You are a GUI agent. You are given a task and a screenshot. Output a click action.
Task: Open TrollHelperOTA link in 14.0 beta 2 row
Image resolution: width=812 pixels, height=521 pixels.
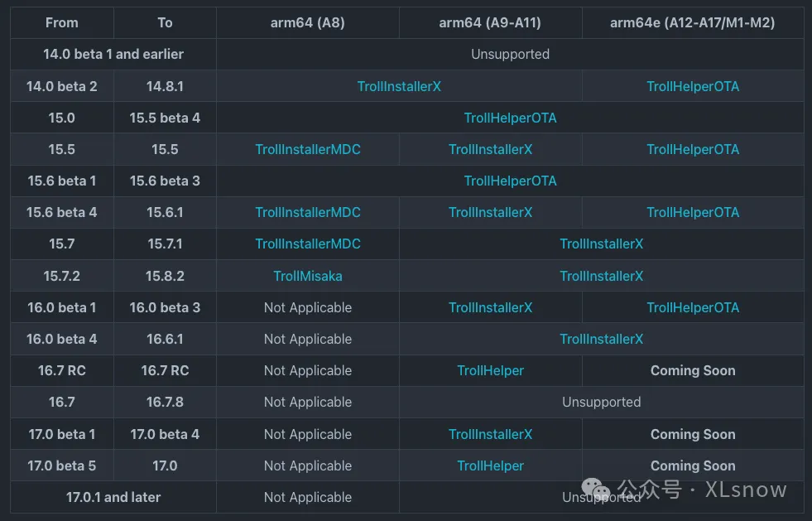(693, 86)
